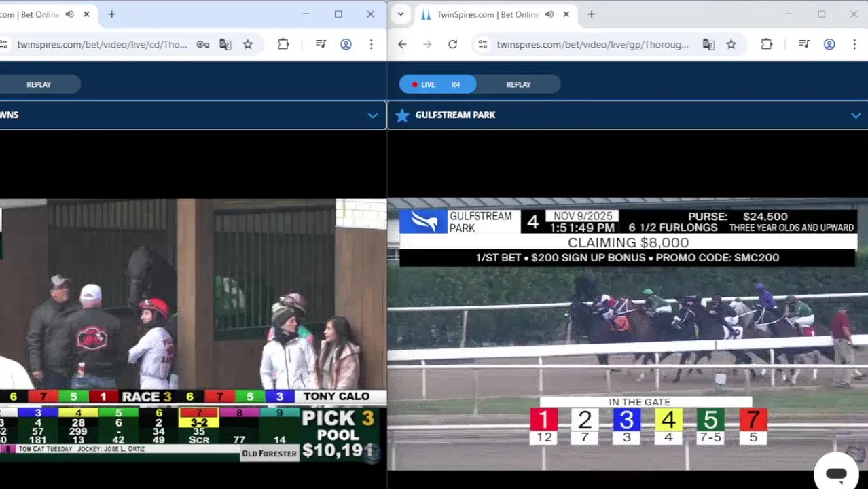Switch to REPLAY in left window
The image size is (868, 489).
pos(39,84)
